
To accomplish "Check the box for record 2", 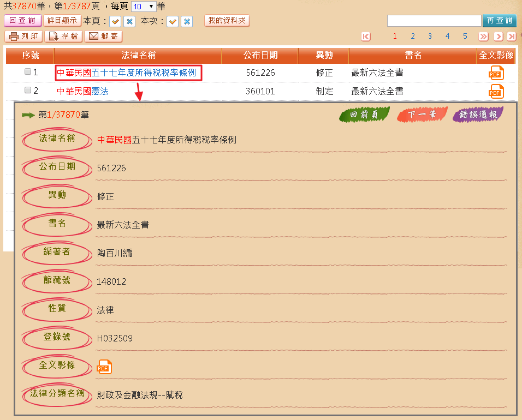I will tap(28, 90).
